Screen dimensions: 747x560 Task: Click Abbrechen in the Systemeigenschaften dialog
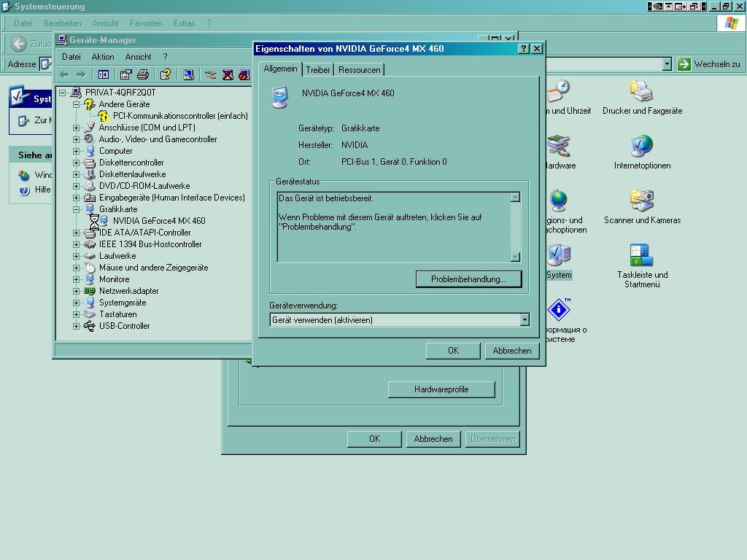pyautogui.click(x=433, y=439)
